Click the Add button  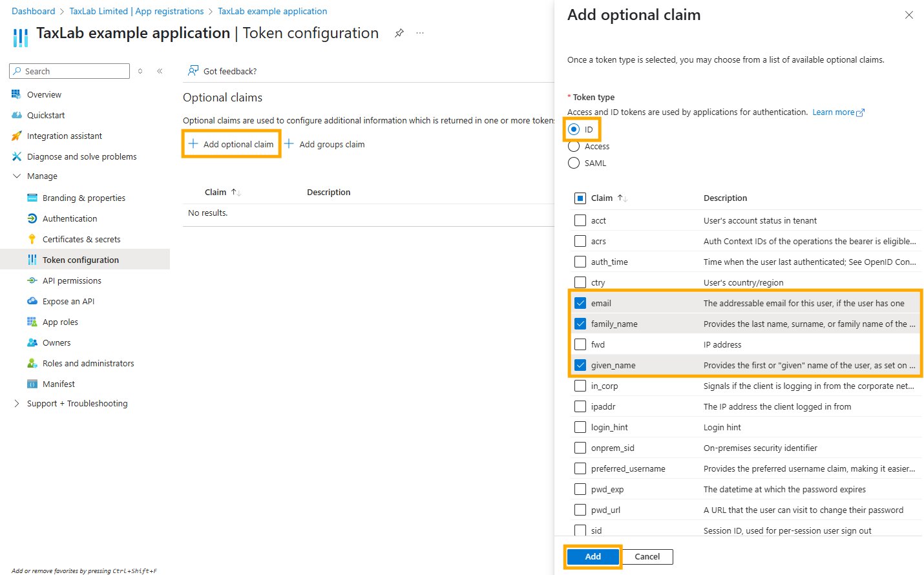coord(593,556)
